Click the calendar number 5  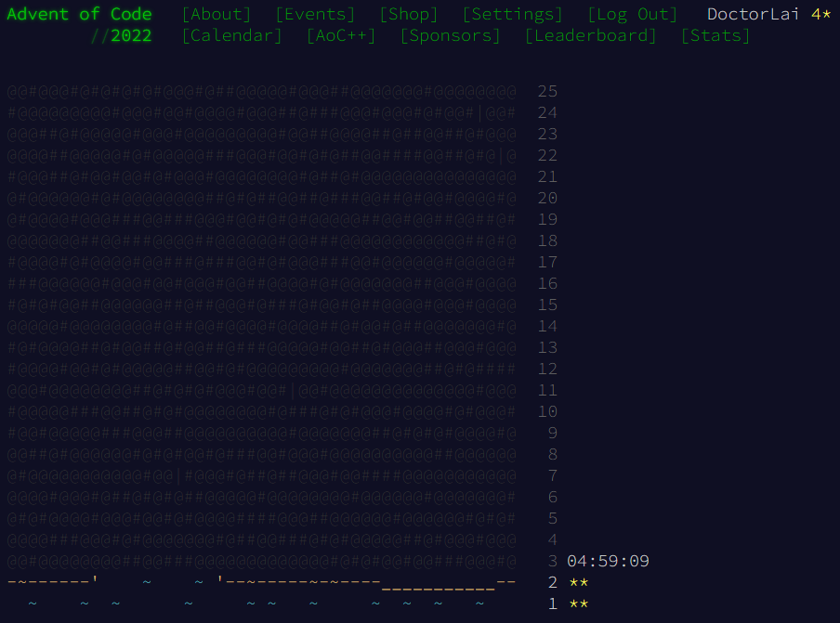point(553,518)
